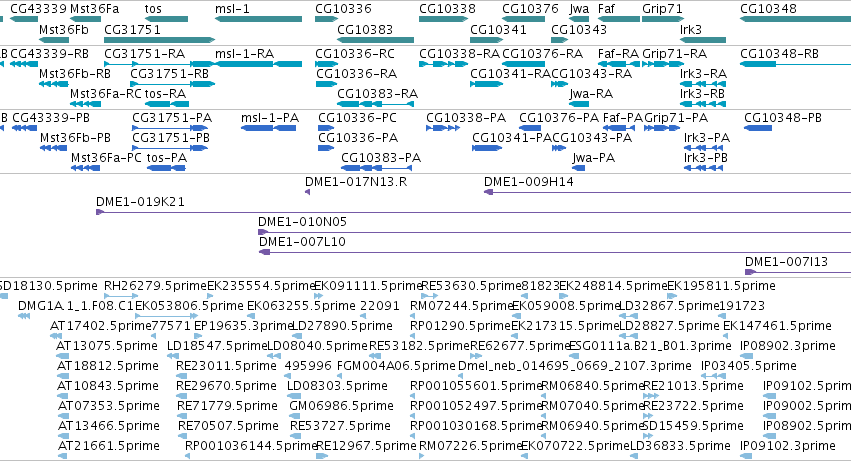851x461 pixels.
Task: Select the DMG1A.1_1.F08.C1 EST
Action: coord(24,315)
